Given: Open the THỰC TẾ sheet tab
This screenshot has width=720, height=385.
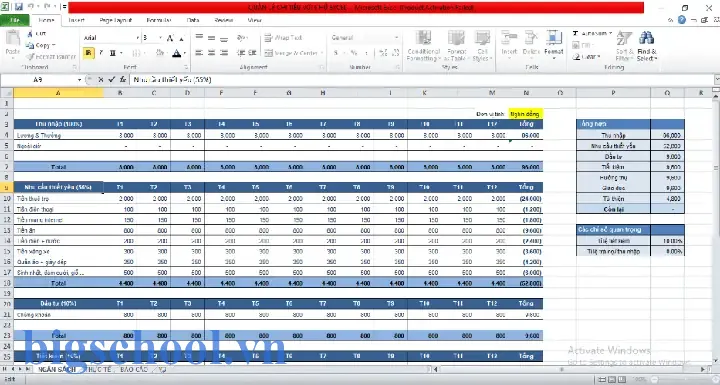Looking at the screenshot, I should [99, 369].
